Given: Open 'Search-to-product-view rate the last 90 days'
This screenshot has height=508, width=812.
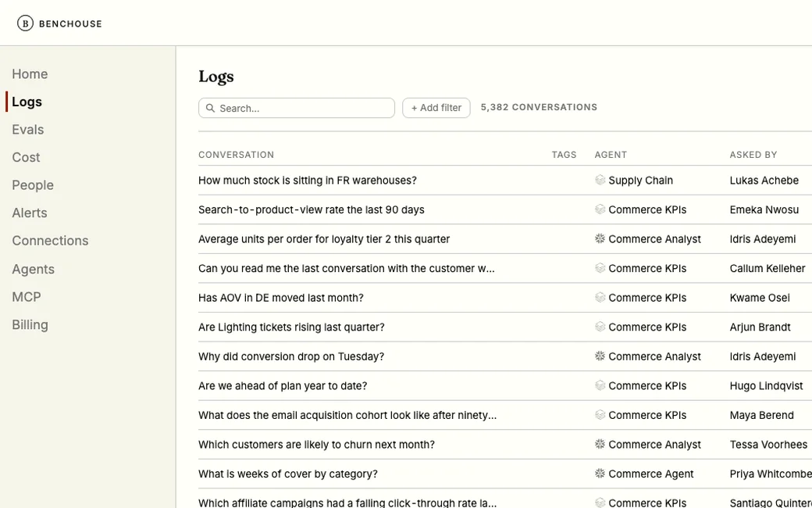Looking at the screenshot, I should pyautogui.click(x=312, y=209).
